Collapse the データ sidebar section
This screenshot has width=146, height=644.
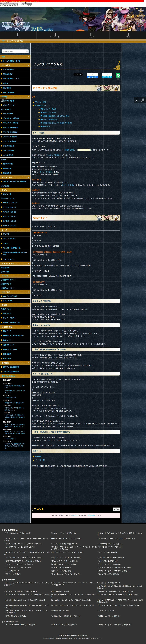[28, 230]
